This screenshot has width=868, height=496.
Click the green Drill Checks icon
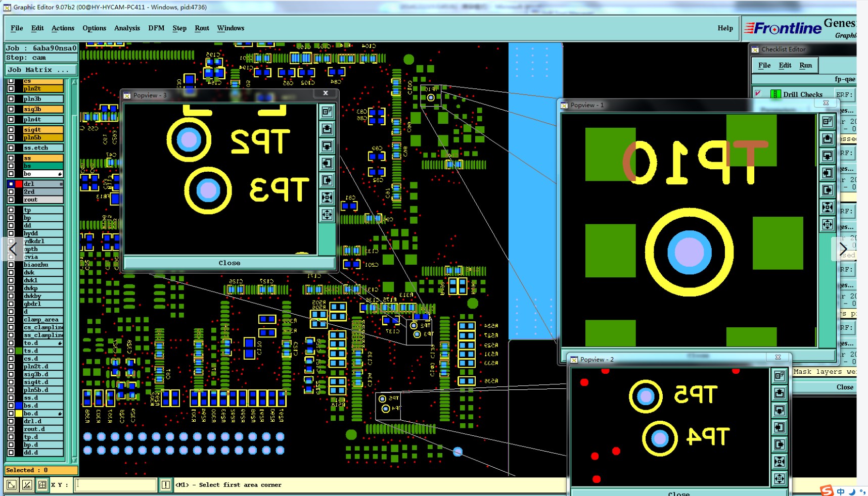pyautogui.click(x=775, y=94)
